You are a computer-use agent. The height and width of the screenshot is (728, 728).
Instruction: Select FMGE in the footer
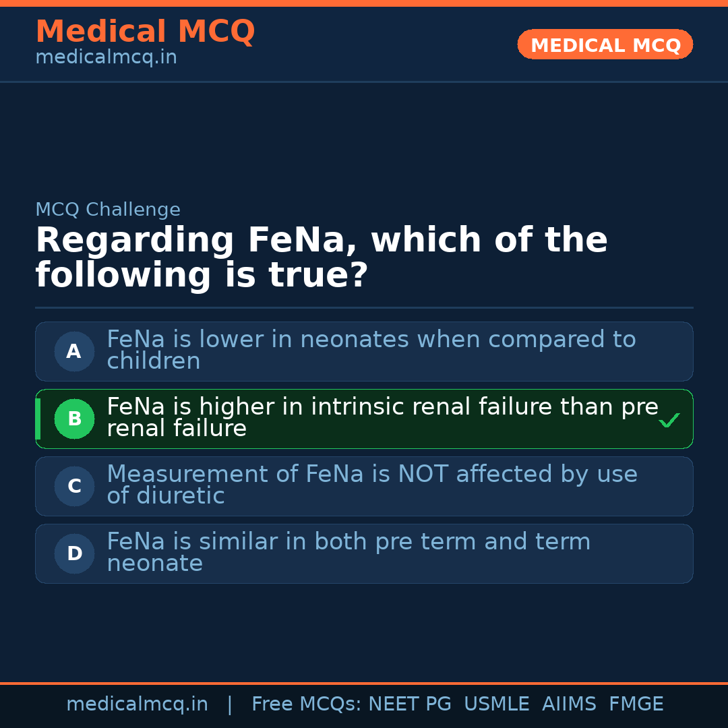pyautogui.click(x=636, y=704)
